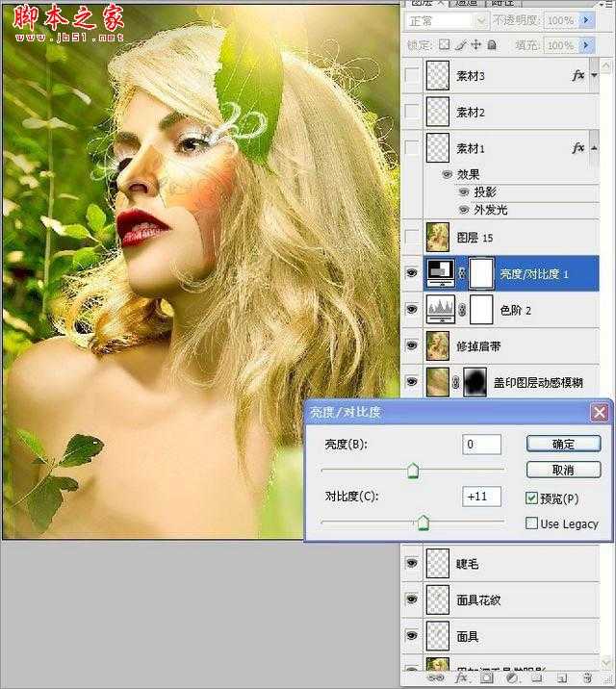Hide the 面具 layer eye
Image resolution: width=616 pixels, height=689 pixels.
coord(412,635)
